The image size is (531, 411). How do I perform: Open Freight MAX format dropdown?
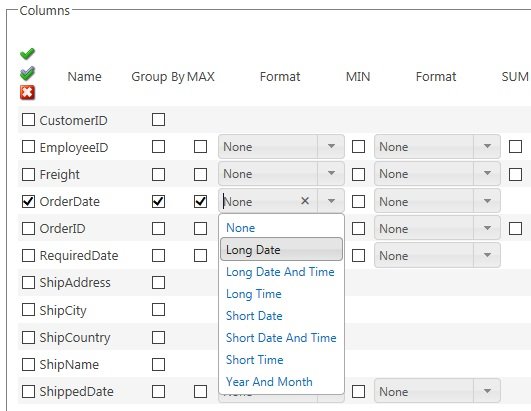pos(331,174)
